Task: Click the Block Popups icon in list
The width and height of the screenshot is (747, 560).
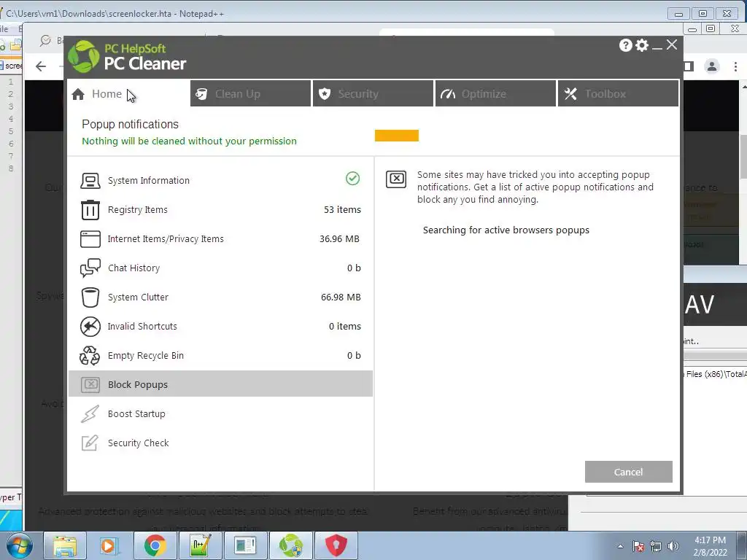Action: tap(90, 384)
